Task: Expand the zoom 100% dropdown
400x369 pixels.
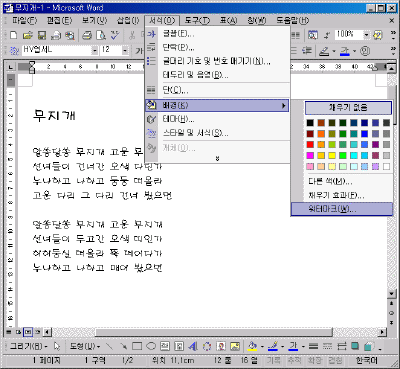Action: [x=367, y=35]
